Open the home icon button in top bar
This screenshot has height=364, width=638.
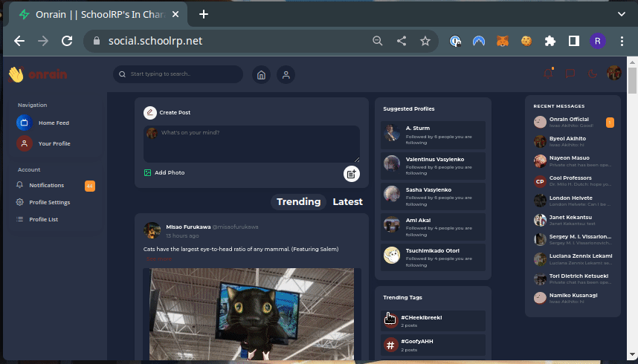click(x=261, y=75)
